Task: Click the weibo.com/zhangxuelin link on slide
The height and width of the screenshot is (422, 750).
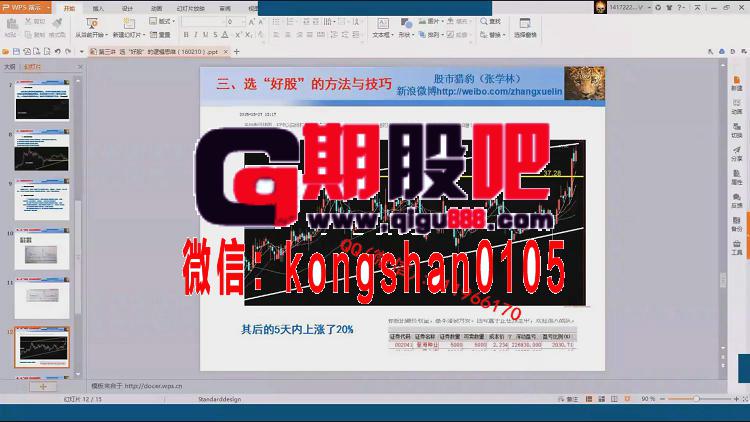Action: (499, 91)
